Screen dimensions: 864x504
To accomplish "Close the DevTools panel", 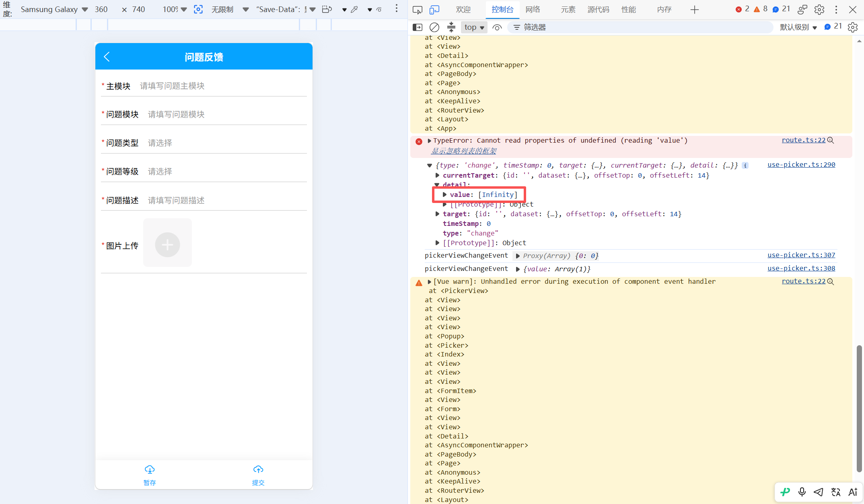I will click(853, 10).
